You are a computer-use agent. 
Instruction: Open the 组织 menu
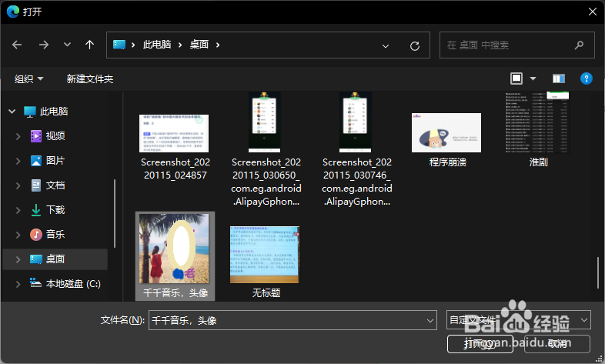pos(28,79)
